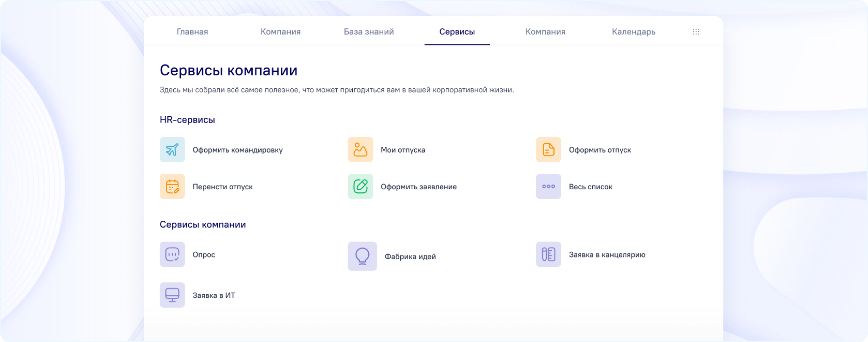The image size is (868, 342).
Task: Click the Оформить командировку text link
Action: [238, 150]
